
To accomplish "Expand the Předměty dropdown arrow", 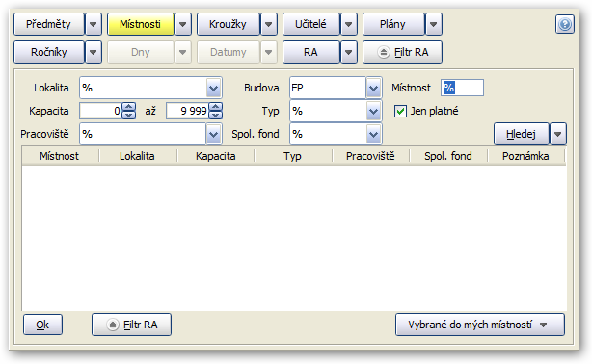I will tap(94, 24).
